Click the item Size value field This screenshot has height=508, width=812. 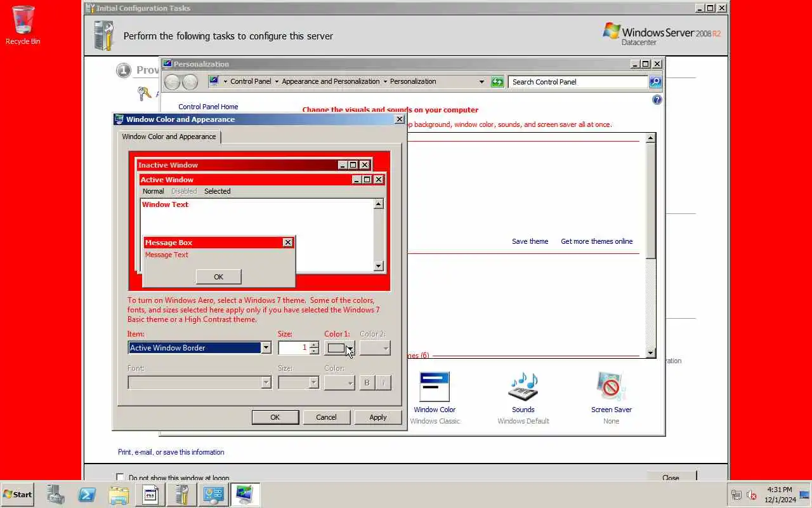point(294,347)
